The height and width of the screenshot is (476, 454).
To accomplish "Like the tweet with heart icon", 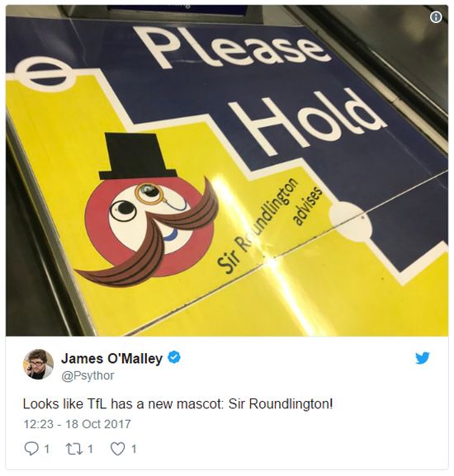I will pos(117,449).
